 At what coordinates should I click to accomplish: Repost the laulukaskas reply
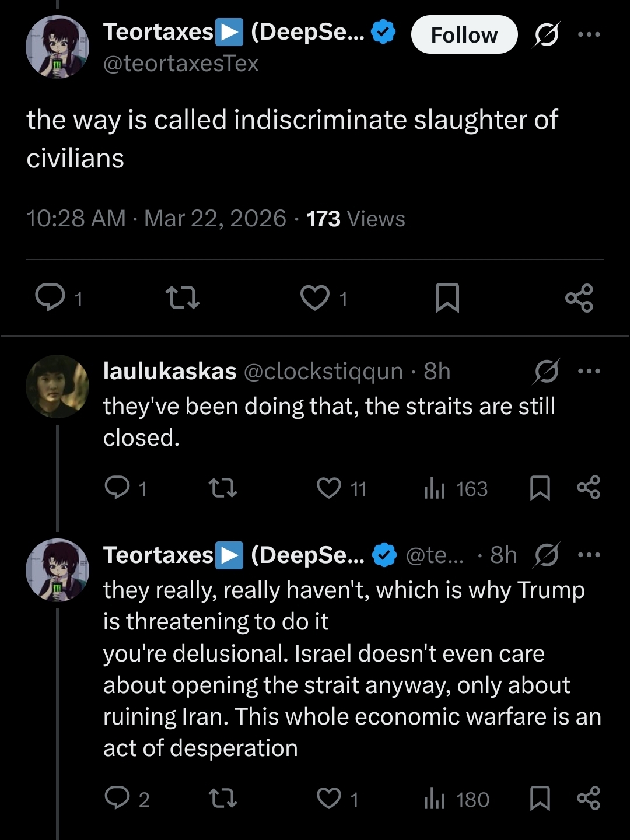[x=222, y=488]
